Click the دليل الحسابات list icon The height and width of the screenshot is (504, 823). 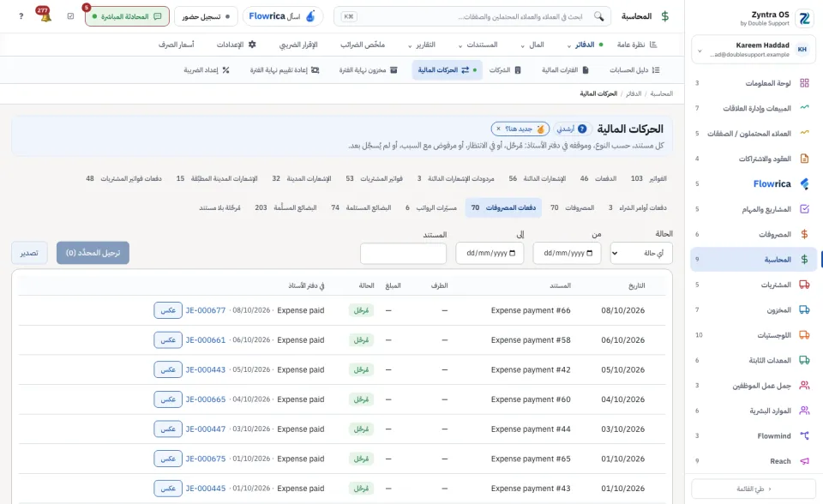point(656,69)
